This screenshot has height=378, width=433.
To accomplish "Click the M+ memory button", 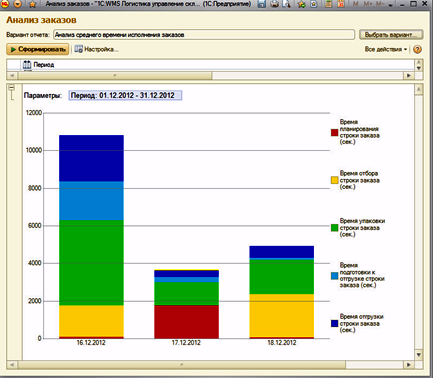I will coord(368,4).
